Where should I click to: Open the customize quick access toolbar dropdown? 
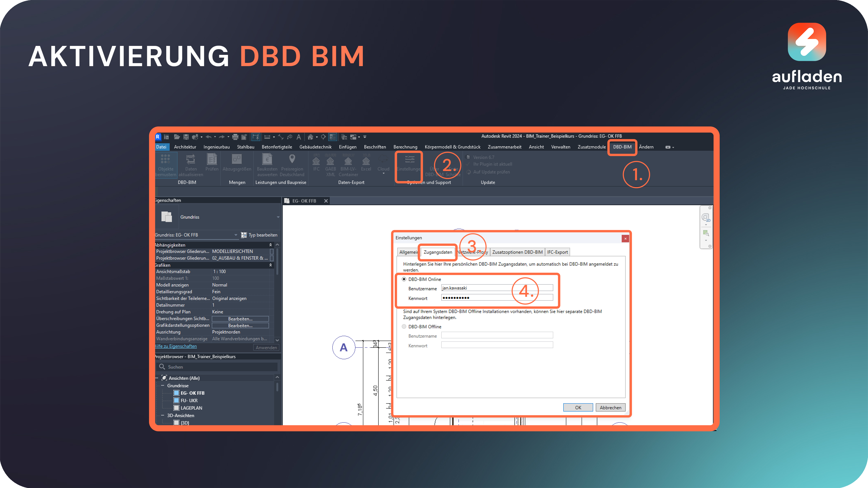[x=365, y=137]
